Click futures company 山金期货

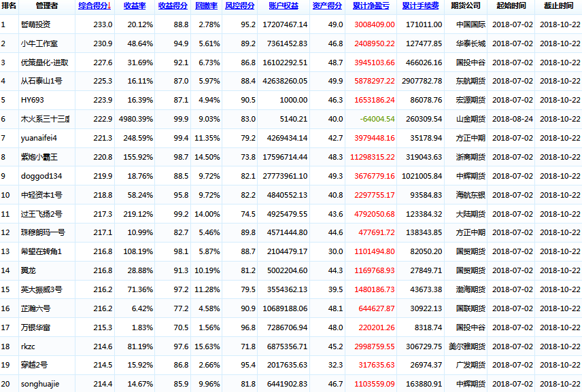click(x=470, y=119)
